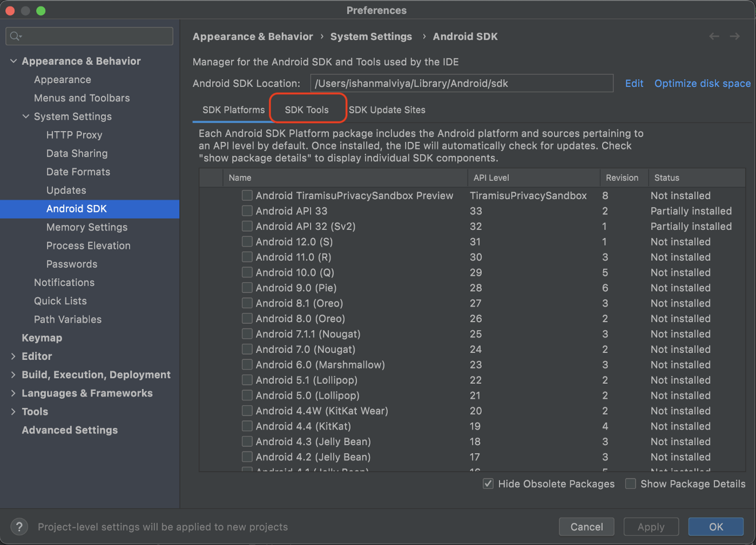Open Passwords settings
The image size is (756, 545).
(x=71, y=264)
